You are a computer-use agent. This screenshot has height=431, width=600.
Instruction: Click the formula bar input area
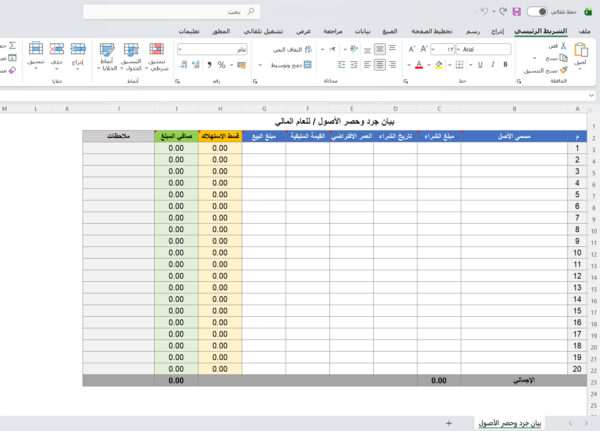pyautogui.click(x=293, y=95)
